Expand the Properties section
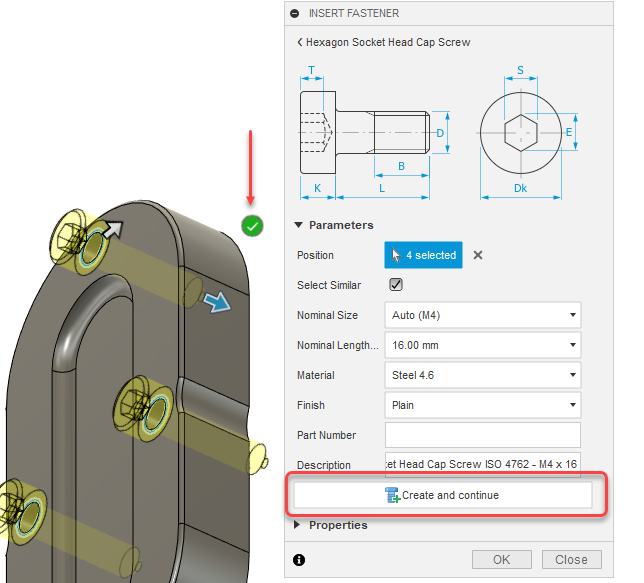 click(x=297, y=525)
